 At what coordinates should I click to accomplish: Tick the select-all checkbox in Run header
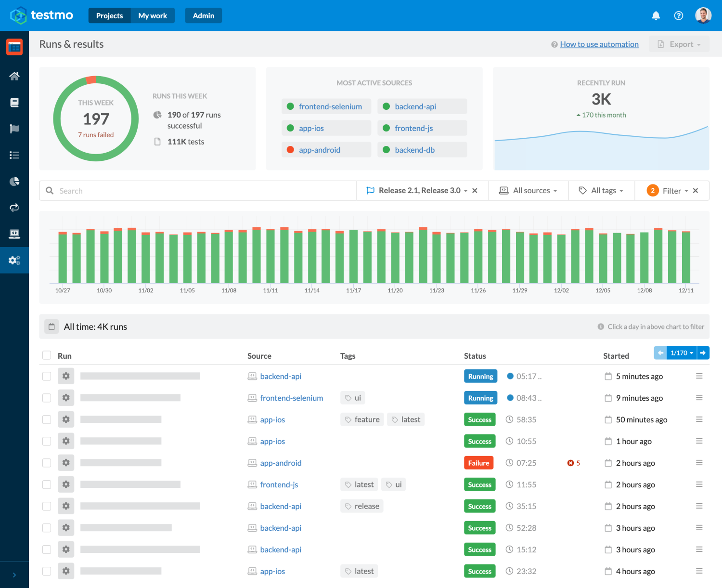coord(47,355)
